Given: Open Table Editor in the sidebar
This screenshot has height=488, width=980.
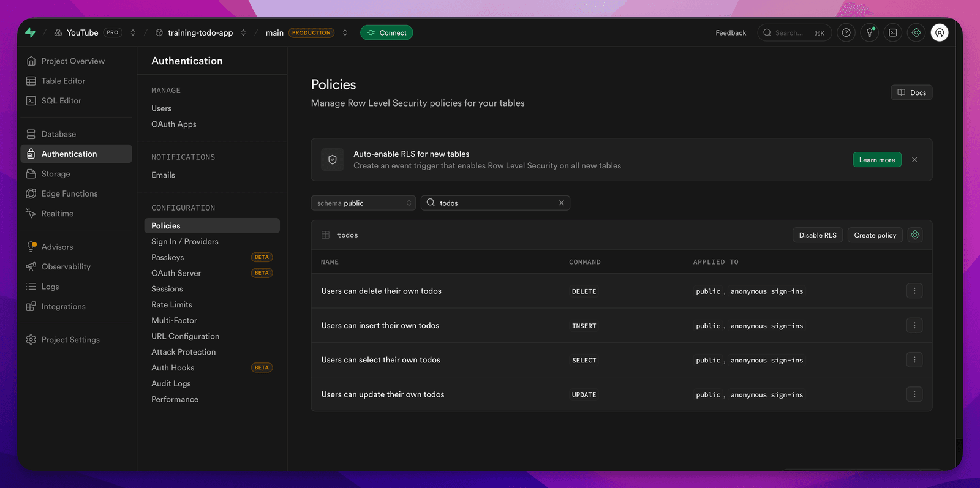Looking at the screenshot, I should [x=63, y=81].
